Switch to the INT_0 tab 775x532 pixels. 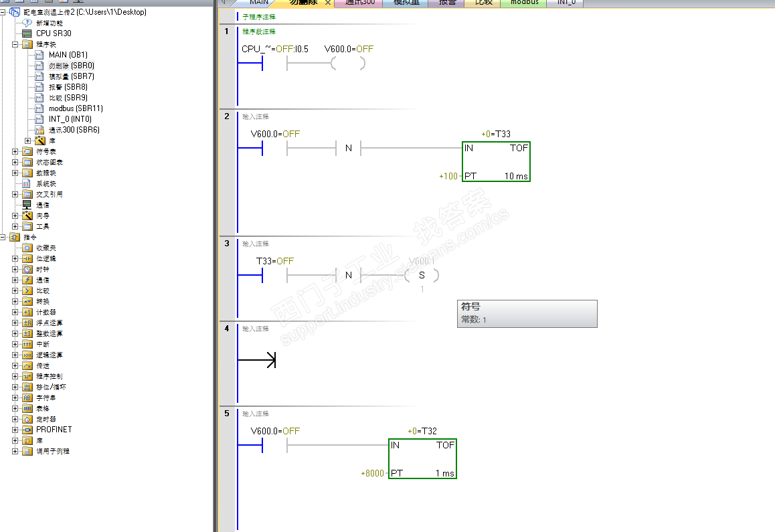click(566, 3)
